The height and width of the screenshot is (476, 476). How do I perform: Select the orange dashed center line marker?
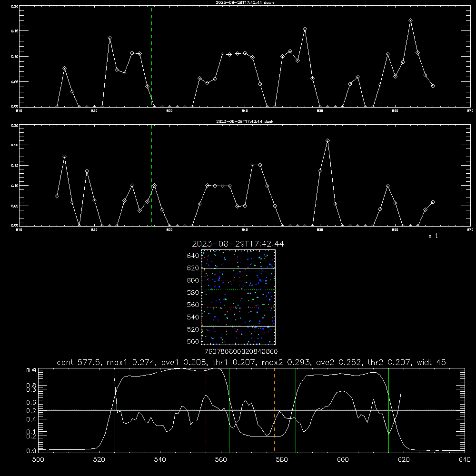coord(275,410)
